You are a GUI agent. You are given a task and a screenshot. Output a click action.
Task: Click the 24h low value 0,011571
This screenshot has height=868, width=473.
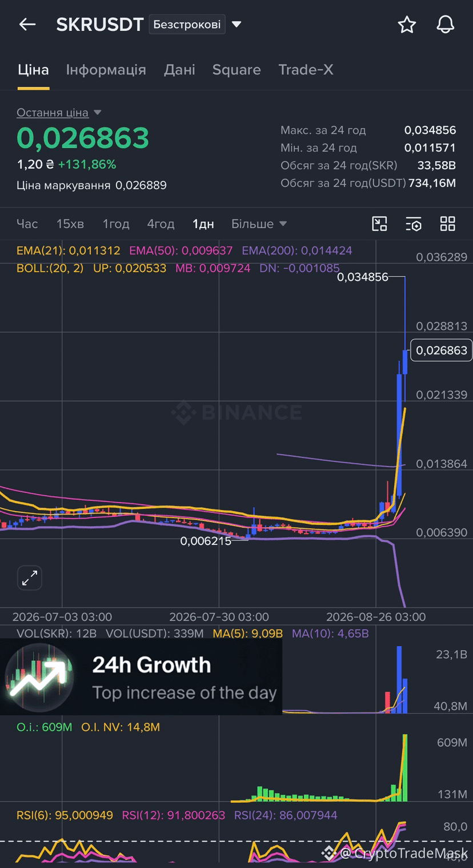[430, 148]
